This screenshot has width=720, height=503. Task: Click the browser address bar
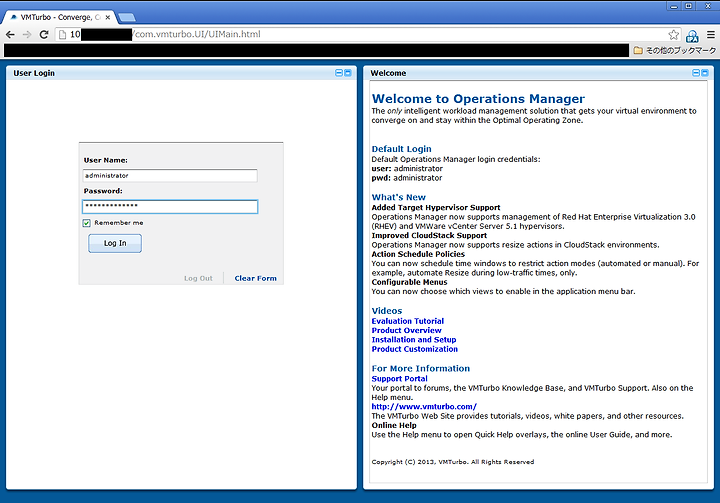click(x=367, y=34)
